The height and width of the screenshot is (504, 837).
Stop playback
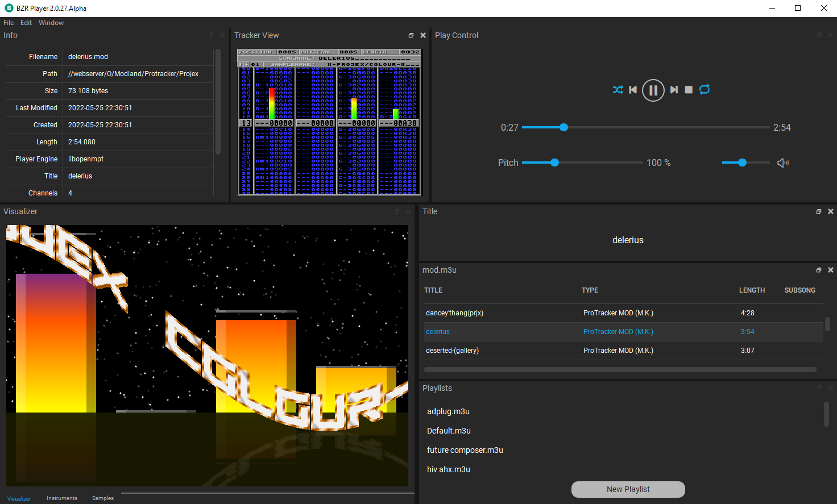[x=689, y=90]
